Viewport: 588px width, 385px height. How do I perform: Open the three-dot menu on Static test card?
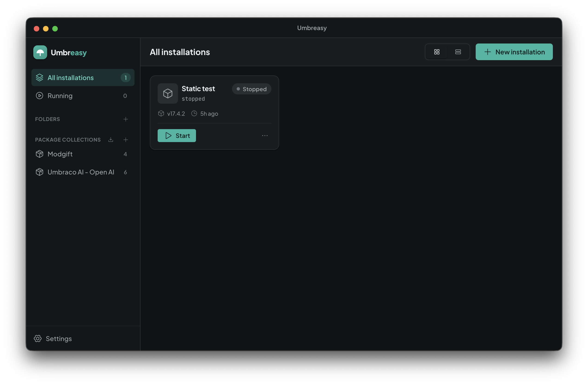(265, 136)
